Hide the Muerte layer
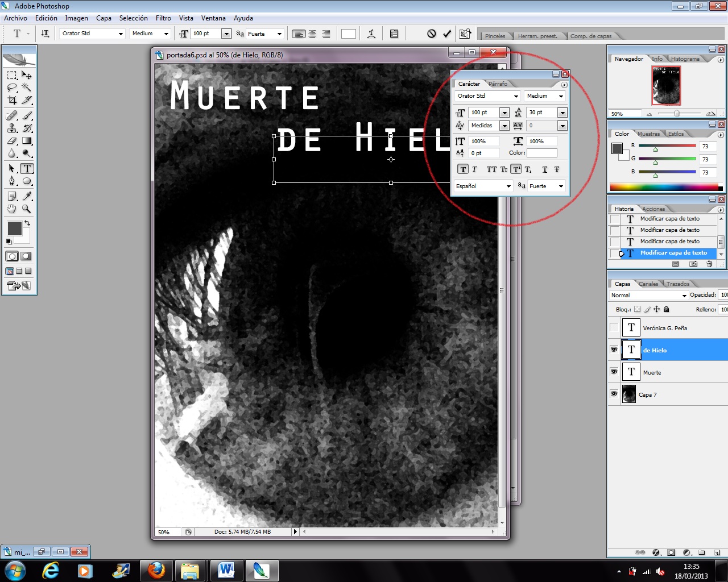728x582 pixels. pos(614,372)
